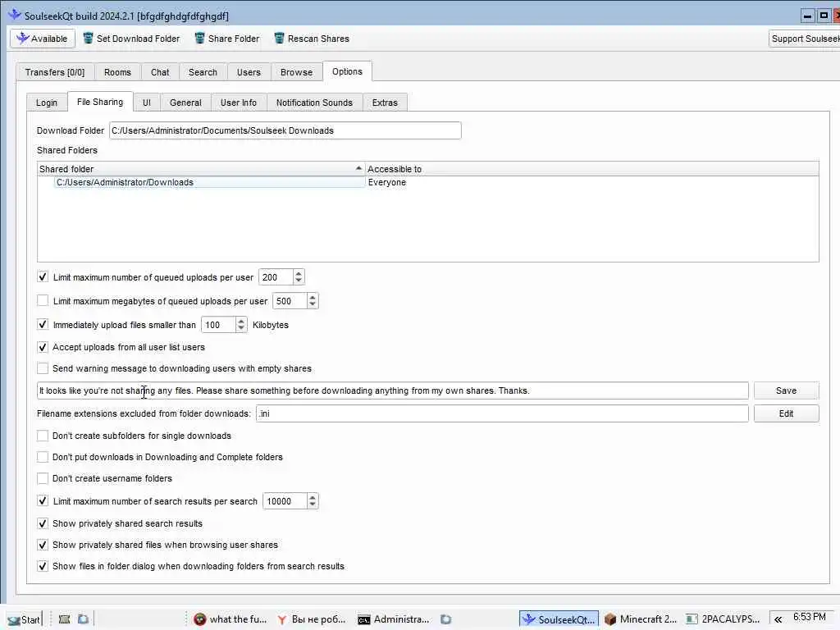
Task: Click the excluded filename extensions field
Action: [502, 413]
